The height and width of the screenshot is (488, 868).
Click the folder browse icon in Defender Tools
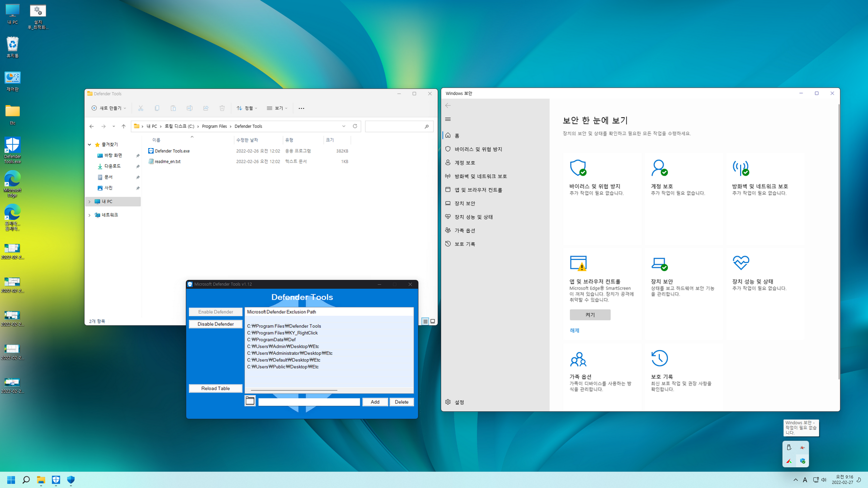click(250, 401)
